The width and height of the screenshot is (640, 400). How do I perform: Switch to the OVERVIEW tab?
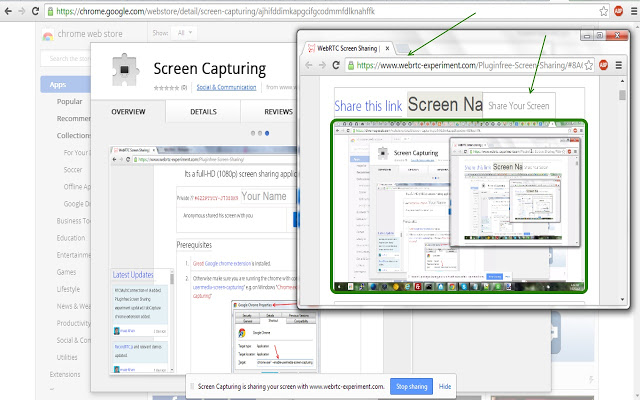(128, 112)
